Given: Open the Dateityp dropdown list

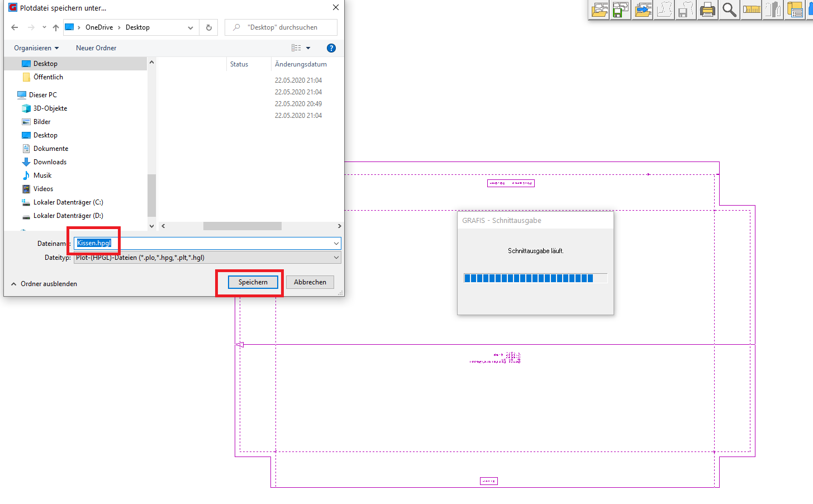Looking at the screenshot, I should (x=336, y=258).
